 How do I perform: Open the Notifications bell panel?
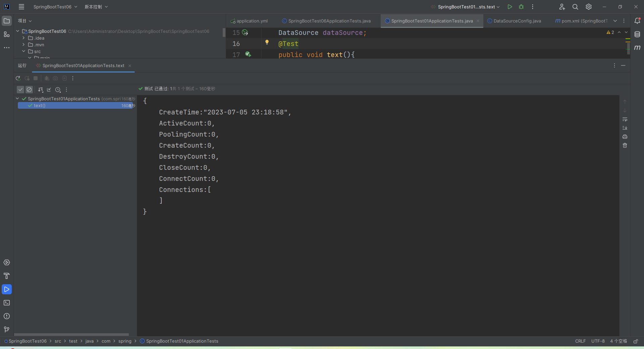(637, 21)
